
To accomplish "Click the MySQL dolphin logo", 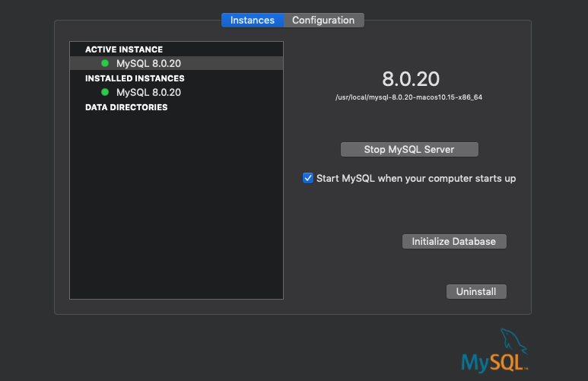I will click(494, 351).
